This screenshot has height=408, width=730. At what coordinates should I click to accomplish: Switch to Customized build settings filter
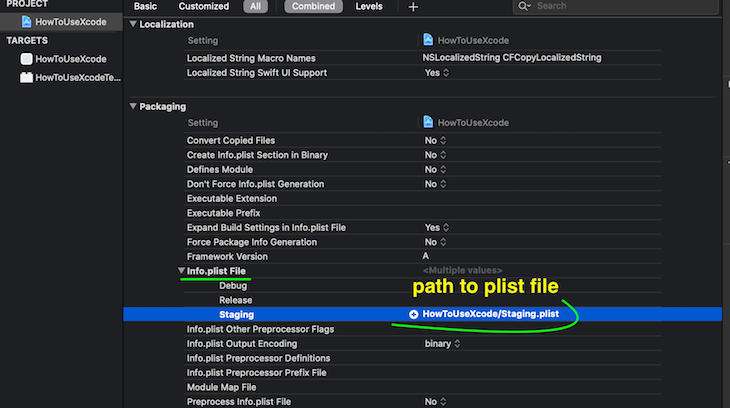pos(204,7)
